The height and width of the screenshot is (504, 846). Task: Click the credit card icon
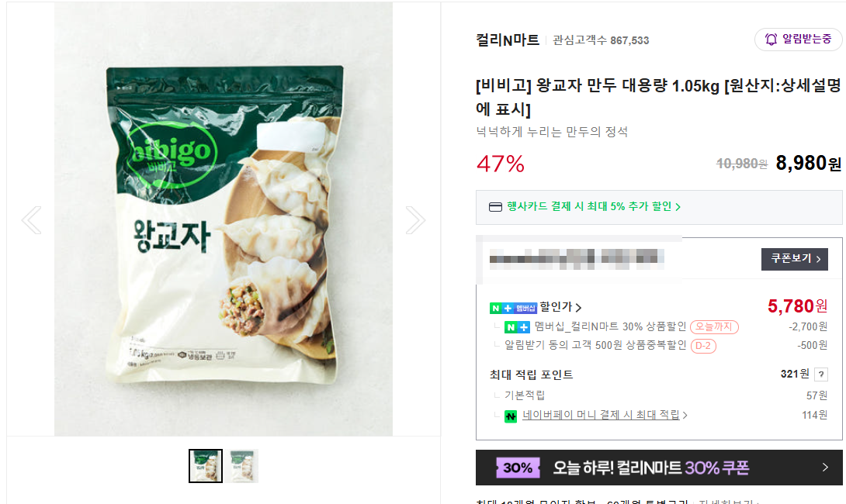point(495,207)
